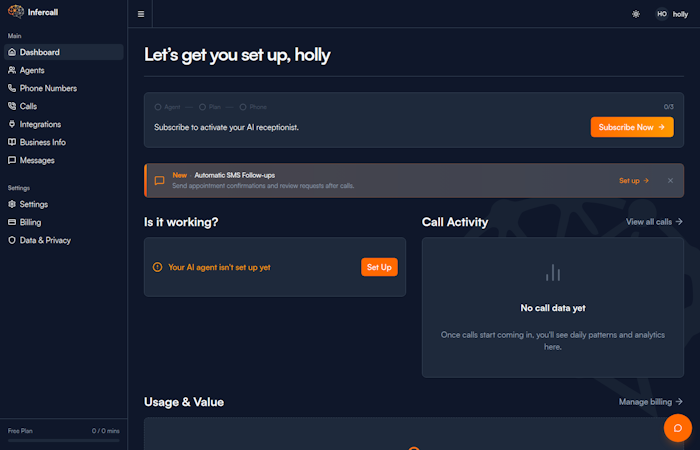Switch theme using the sun icon
700x450 pixels.
pyautogui.click(x=636, y=14)
